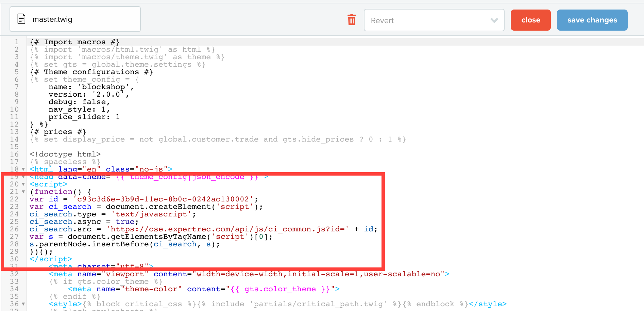Click the version: '2.0.0' line

pos(89,94)
